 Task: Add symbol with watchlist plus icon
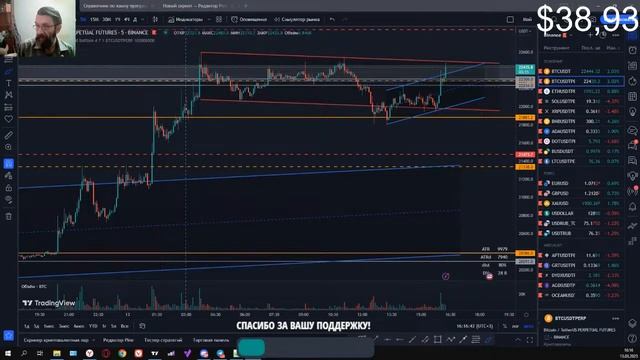[x=590, y=35]
